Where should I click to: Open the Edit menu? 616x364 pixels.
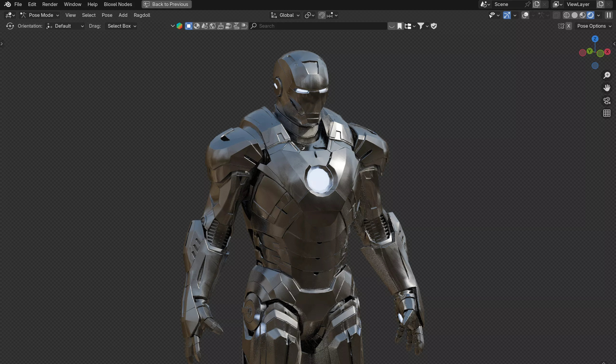click(x=32, y=4)
